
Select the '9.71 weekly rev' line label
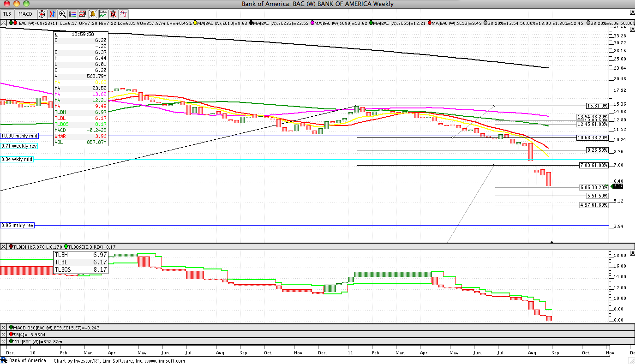click(x=19, y=146)
